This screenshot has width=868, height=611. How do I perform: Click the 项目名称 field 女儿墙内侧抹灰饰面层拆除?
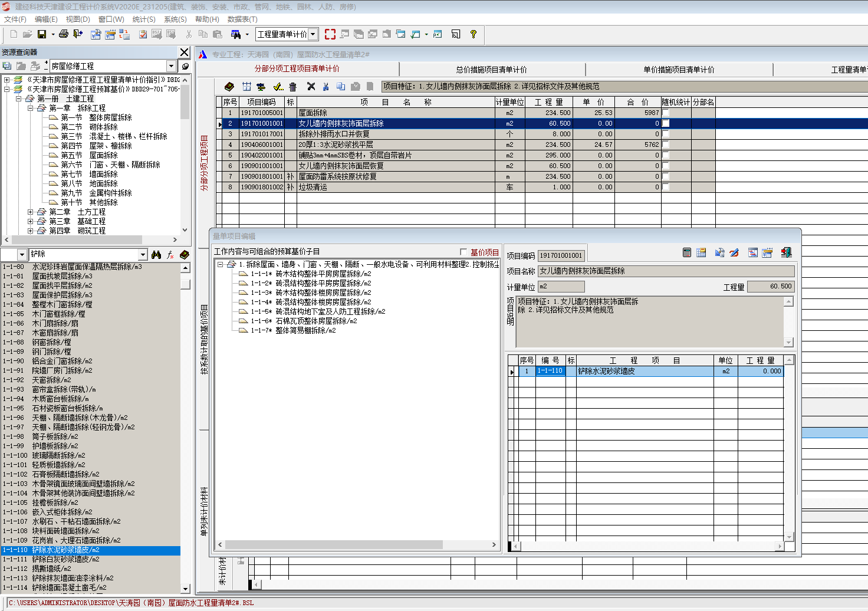point(666,271)
